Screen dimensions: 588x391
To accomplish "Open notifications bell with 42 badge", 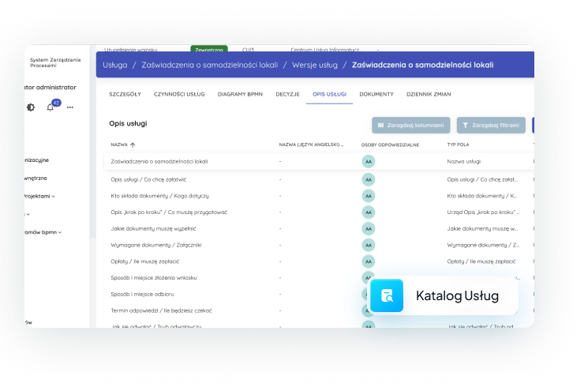I will [x=51, y=107].
